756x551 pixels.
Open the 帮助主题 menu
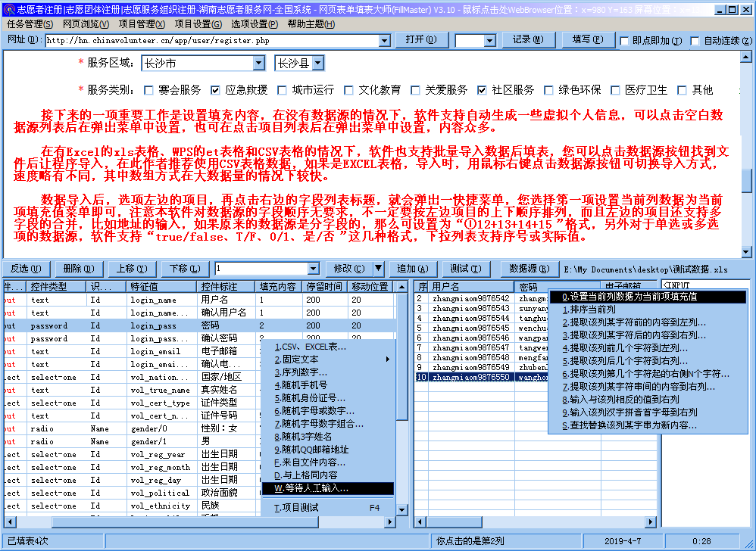[x=311, y=24]
